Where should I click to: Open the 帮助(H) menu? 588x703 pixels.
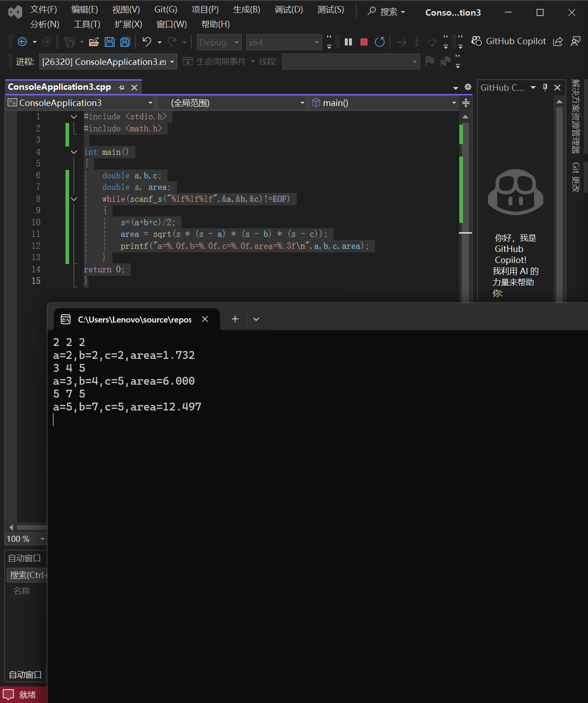click(216, 24)
